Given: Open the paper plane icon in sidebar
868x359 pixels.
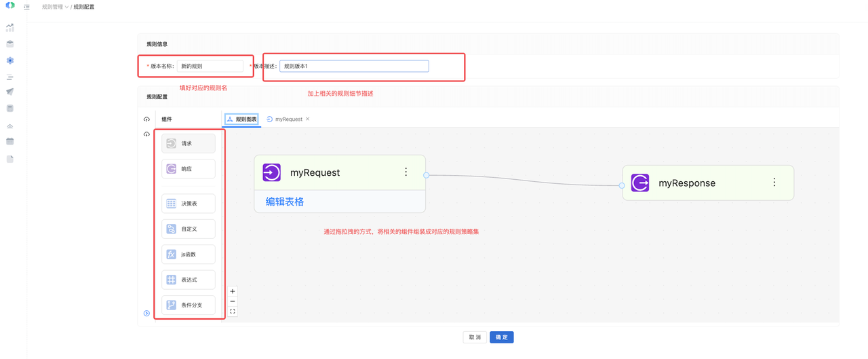Looking at the screenshot, I should (x=10, y=92).
